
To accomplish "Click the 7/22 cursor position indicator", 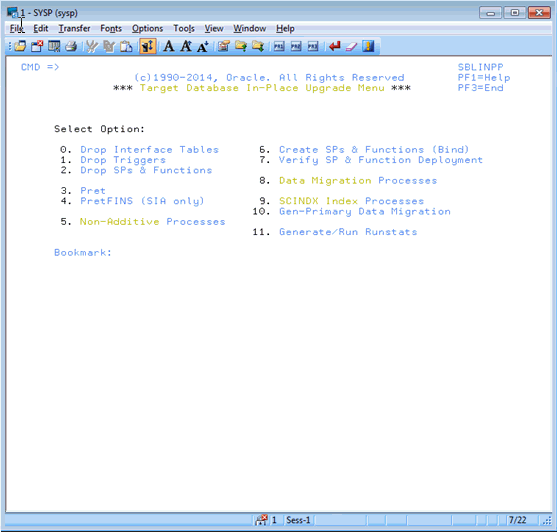I will [517, 520].
